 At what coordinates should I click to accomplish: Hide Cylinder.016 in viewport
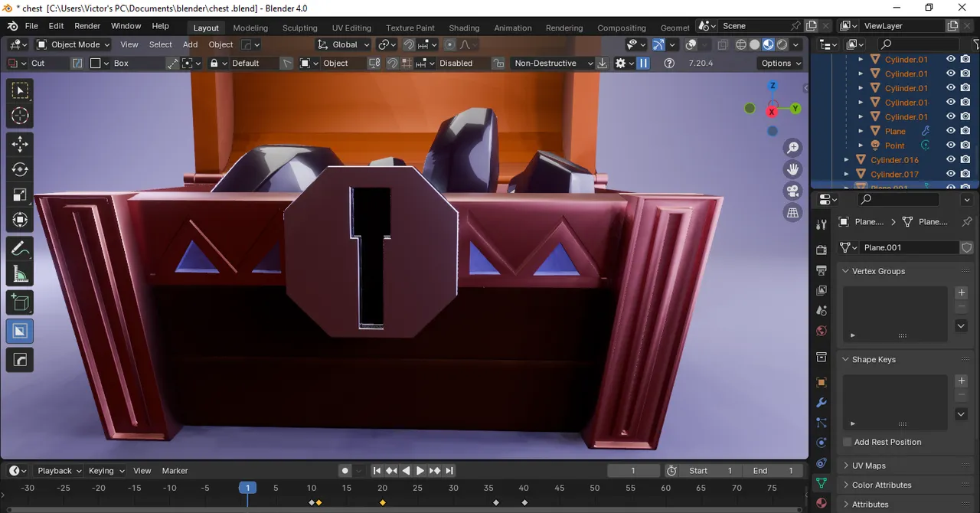point(950,159)
